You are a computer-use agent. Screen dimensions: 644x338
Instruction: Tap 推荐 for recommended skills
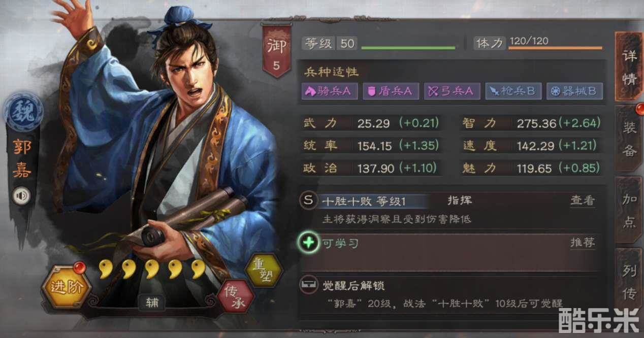click(x=582, y=243)
